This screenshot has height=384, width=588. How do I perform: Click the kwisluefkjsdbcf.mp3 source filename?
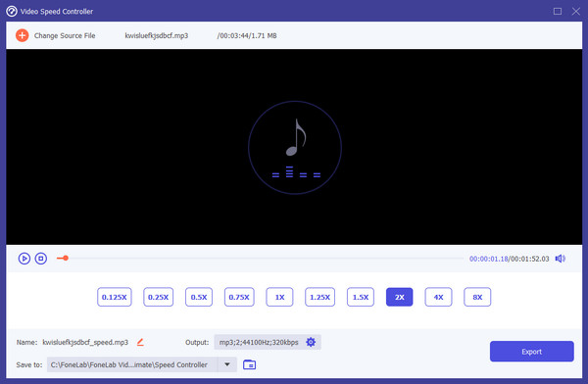pos(157,35)
